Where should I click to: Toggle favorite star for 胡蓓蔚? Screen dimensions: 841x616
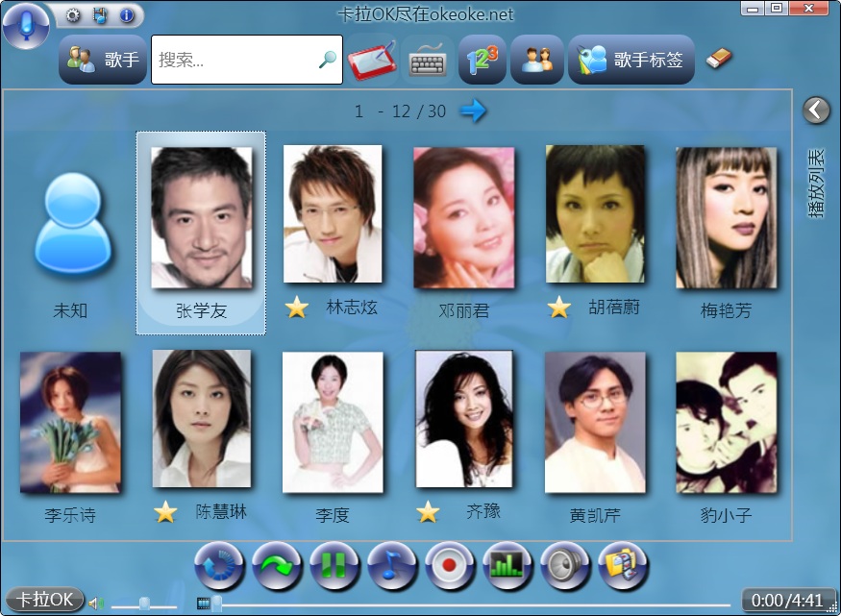558,308
